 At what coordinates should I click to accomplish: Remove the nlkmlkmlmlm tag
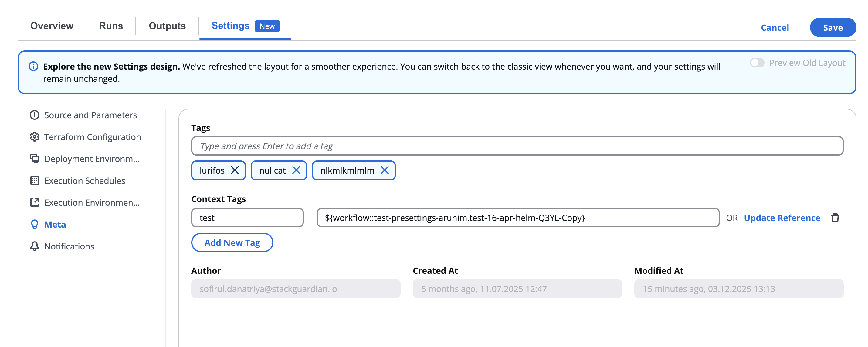click(385, 170)
